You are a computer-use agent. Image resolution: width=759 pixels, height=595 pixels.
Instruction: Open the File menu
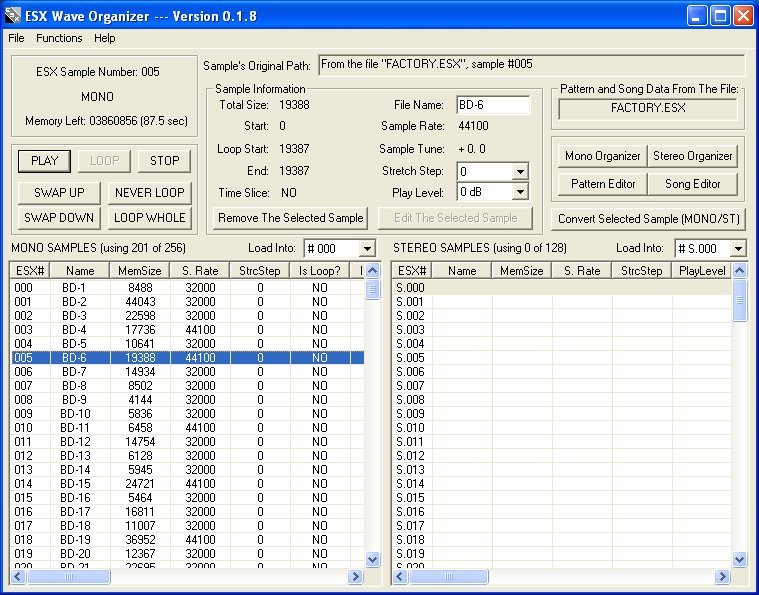[16, 38]
